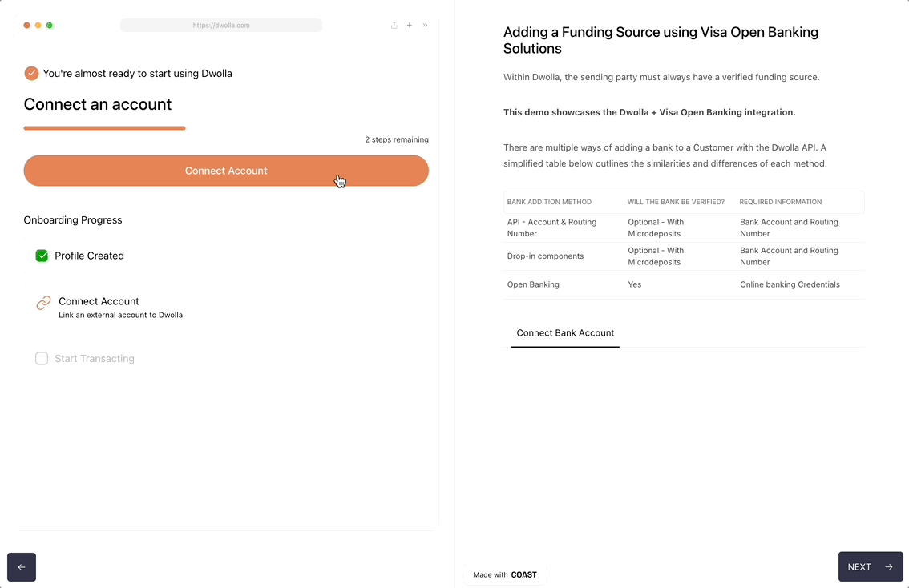Click 'Adding a Funding Source' page title
Viewport: 909px width, 588px height.
pyautogui.click(x=661, y=40)
